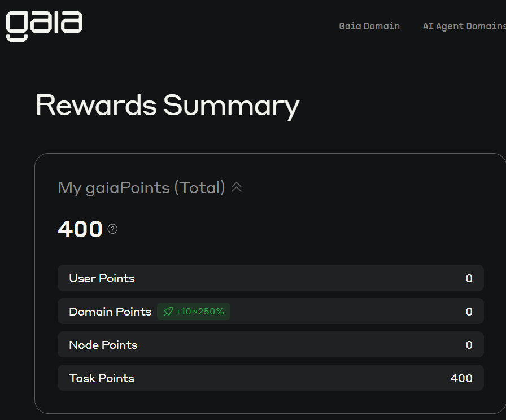Viewport: 506px width, 420px height.
Task: Click the Task Points label text
Action: [x=102, y=378]
